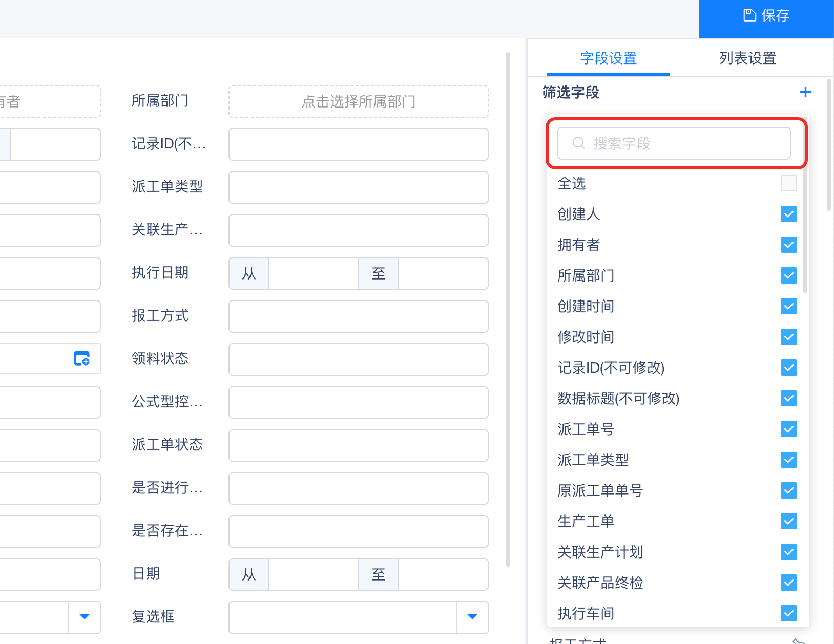Toggle the 关联生产计划 checkbox
This screenshot has height=644, width=834.
pos(789,552)
